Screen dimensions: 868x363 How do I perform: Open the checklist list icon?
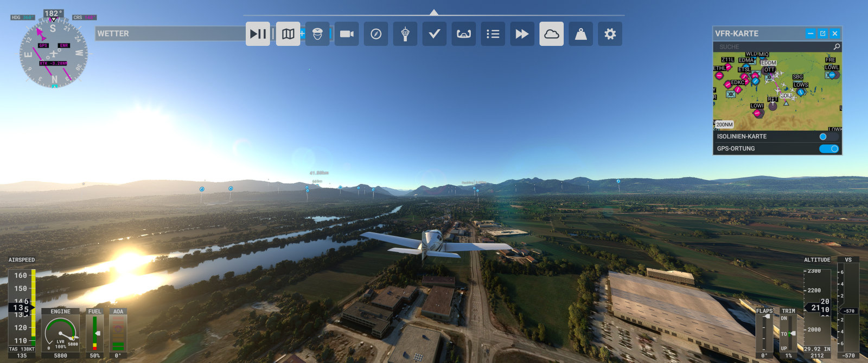point(493,34)
